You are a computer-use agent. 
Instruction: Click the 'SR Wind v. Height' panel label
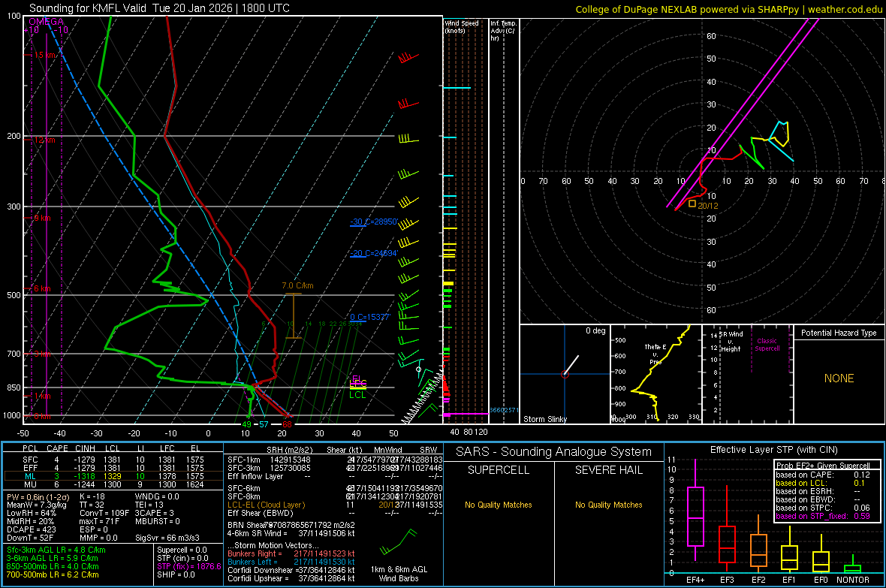pyautogui.click(x=731, y=342)
